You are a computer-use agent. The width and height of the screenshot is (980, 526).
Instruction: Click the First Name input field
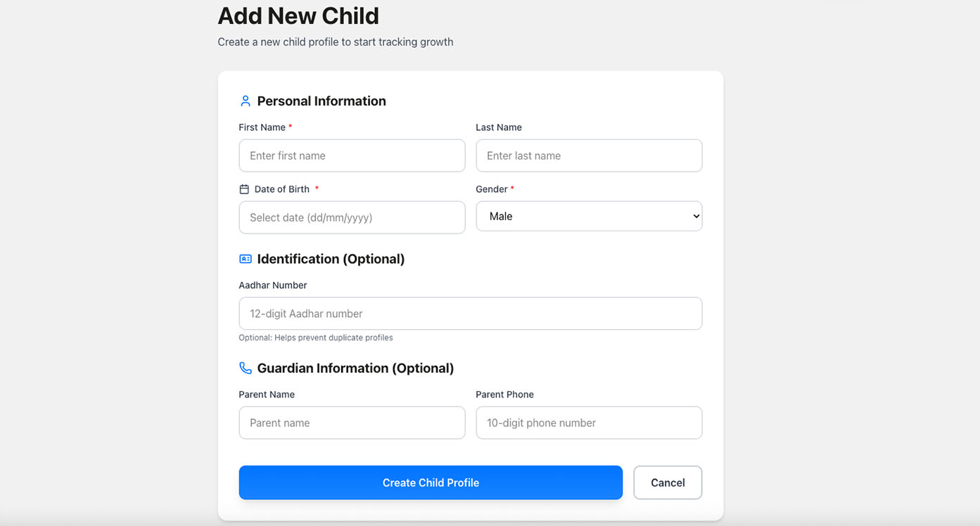click(x=352, y=155)
